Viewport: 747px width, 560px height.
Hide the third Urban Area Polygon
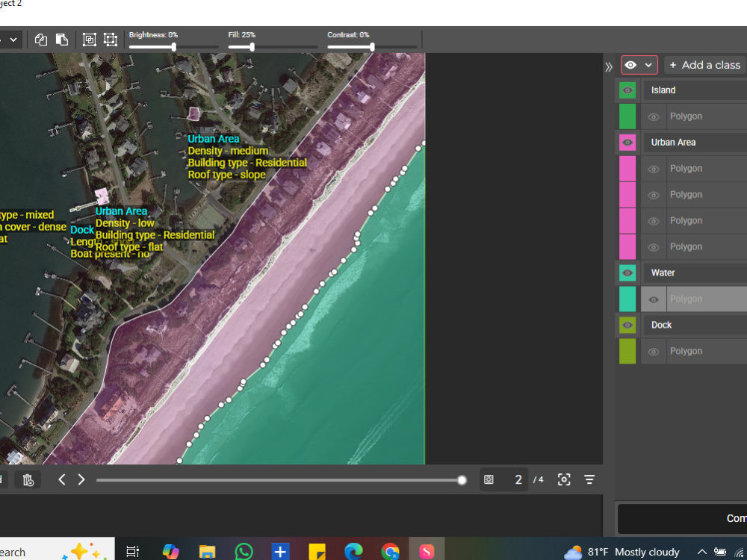click(x=654, y=222)
